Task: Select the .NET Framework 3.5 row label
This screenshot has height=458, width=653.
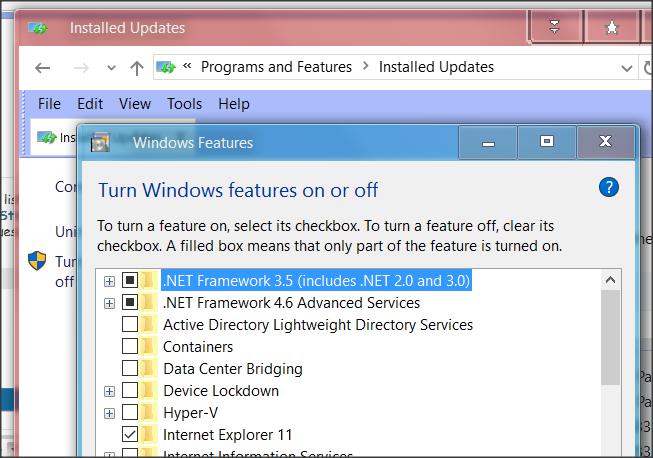Action: 317,281
